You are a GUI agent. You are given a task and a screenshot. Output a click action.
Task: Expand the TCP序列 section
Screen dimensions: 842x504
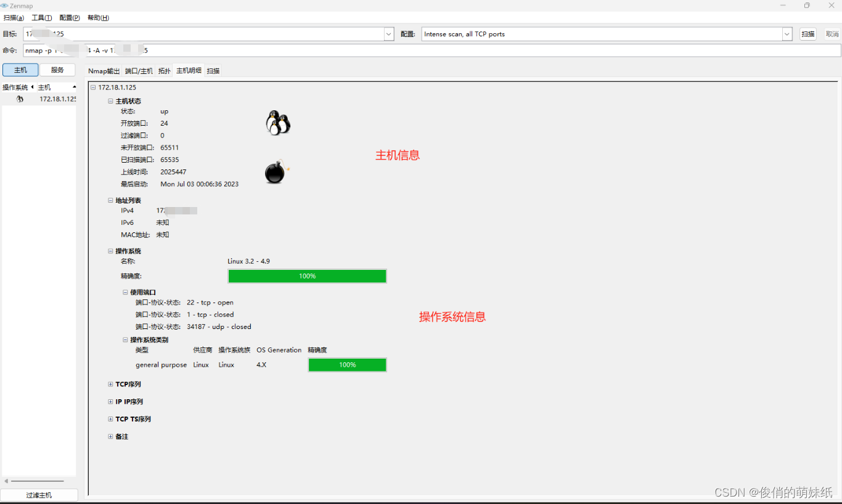[110, 384]
